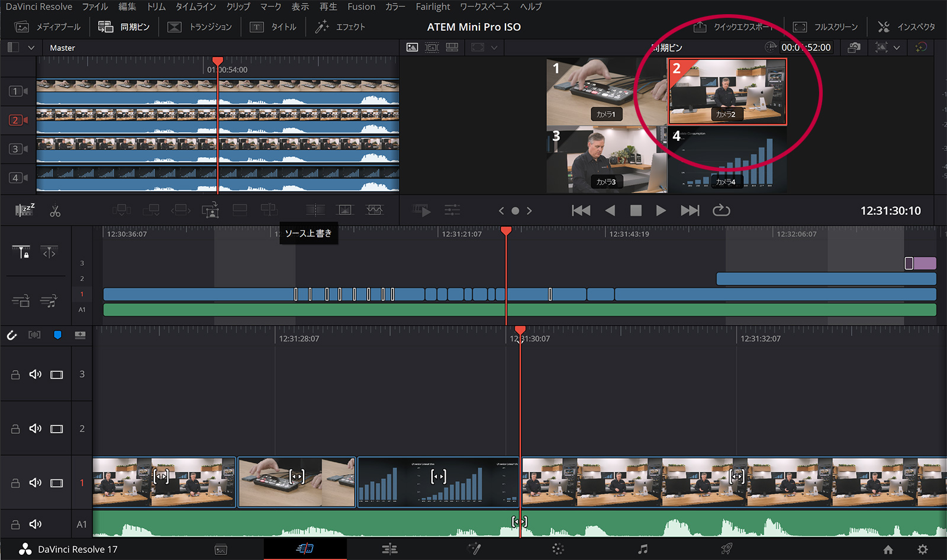Open the ファイル menu
This screenshot has width=947, height=560.
95,7
